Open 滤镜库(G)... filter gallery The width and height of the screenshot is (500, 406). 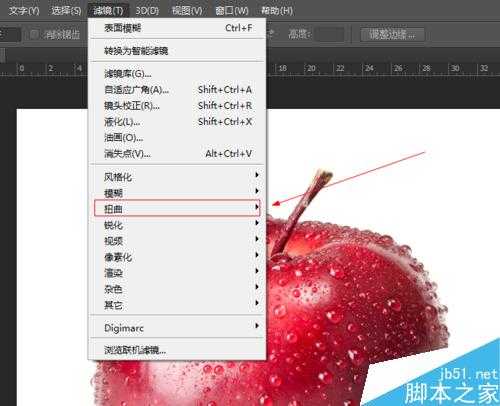[177, 73]
